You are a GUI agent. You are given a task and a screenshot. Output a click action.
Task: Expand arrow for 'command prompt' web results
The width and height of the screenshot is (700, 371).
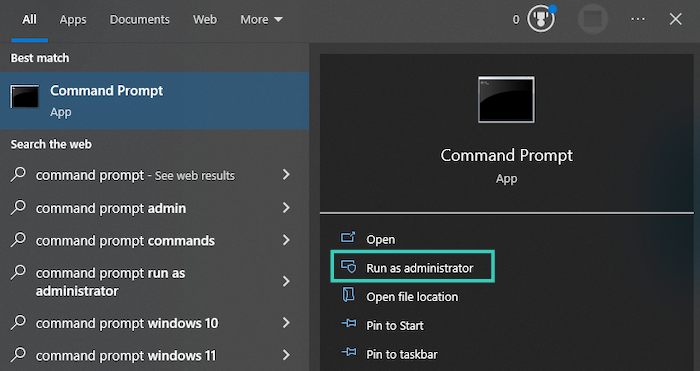(x=287, y=175)
